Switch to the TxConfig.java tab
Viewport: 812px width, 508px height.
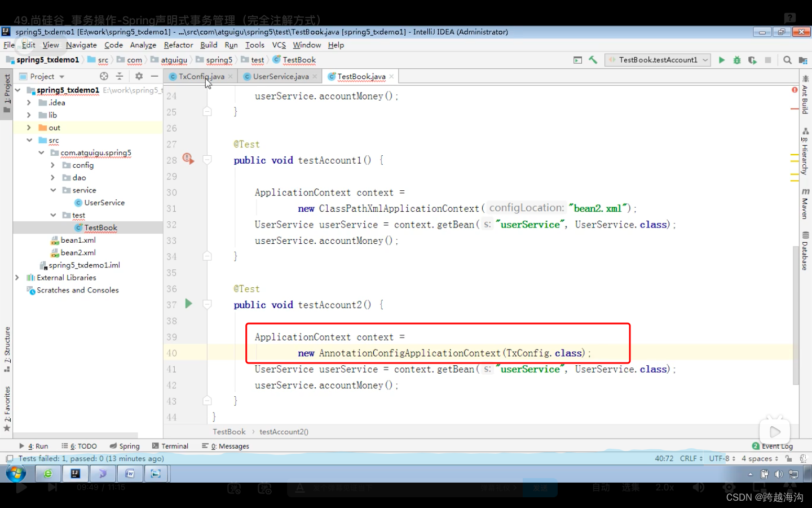point(201,77)
